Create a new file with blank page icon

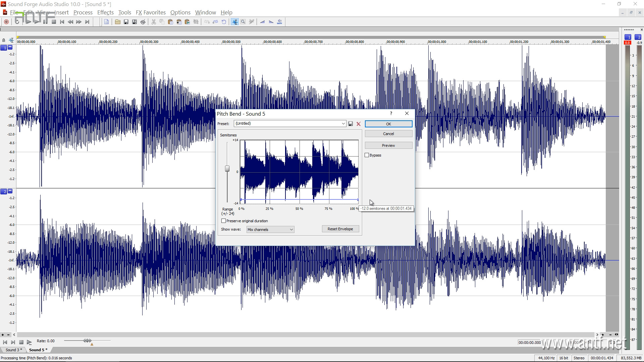[106, 22]
